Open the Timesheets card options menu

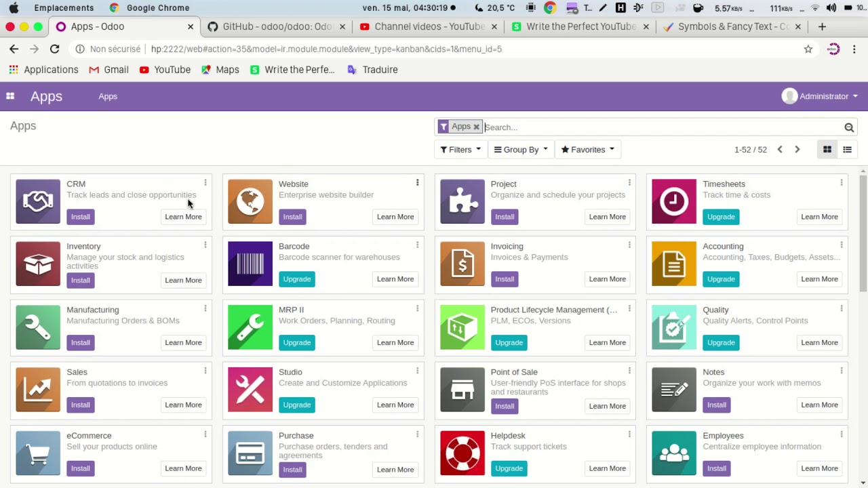click(842, 183)
